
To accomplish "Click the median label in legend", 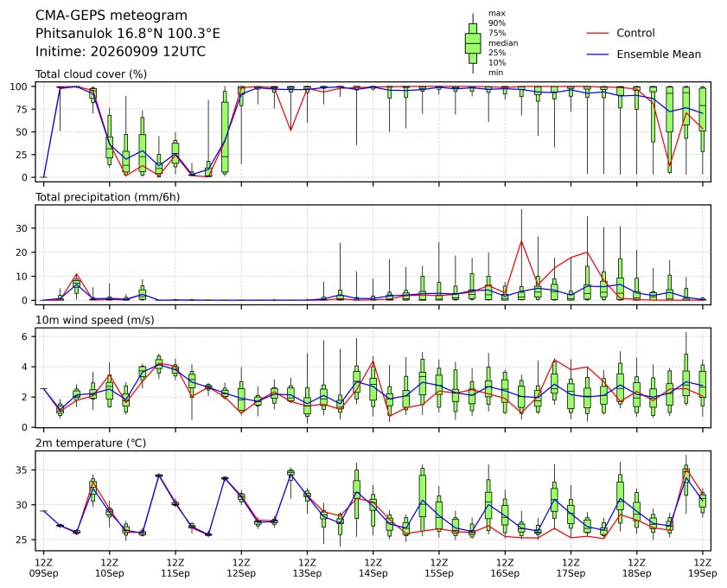I will coord(503,43).
